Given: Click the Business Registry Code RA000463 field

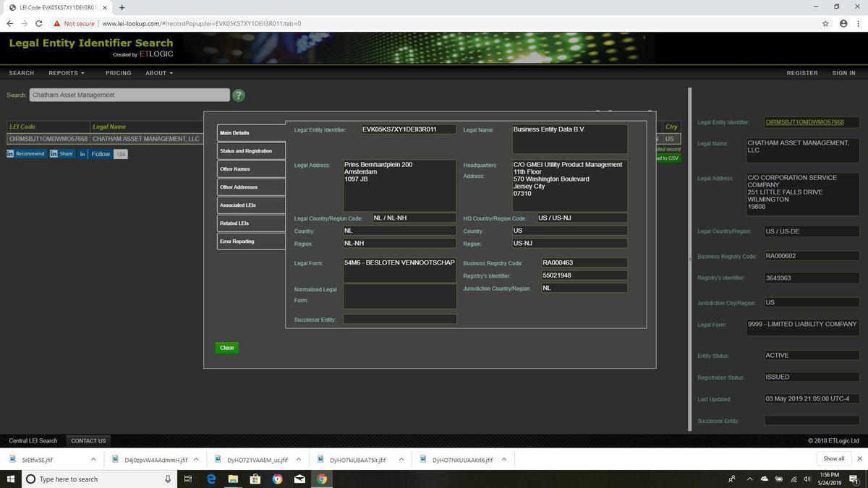Looking at the screenshot, I should (x=584, y=262).
